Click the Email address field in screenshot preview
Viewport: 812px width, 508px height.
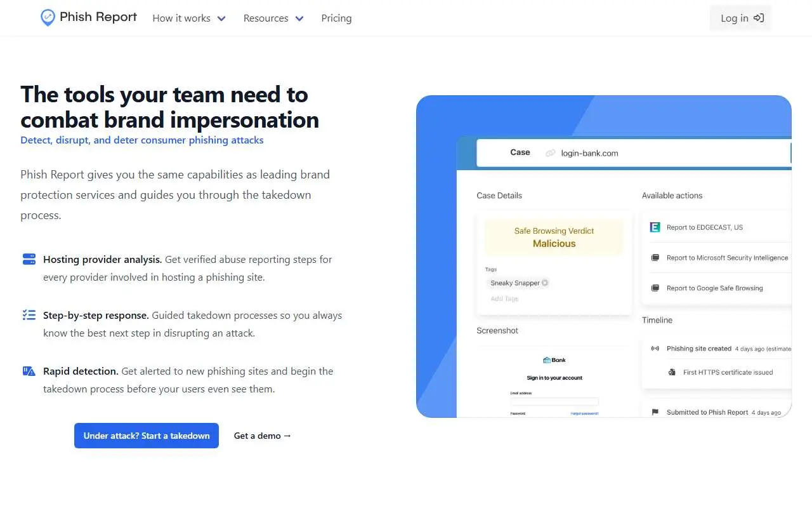point(554,402)
